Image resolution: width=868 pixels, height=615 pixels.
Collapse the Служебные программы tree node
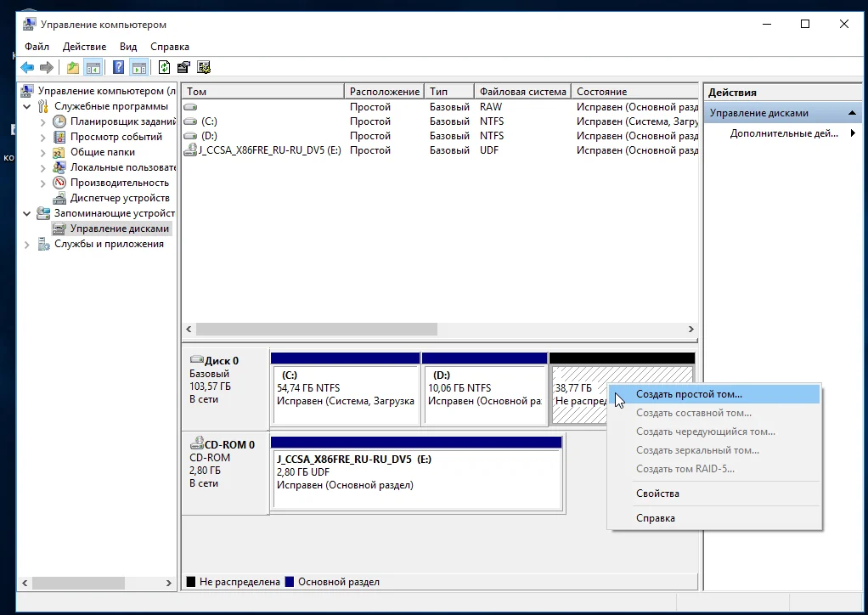click(27, 107)
